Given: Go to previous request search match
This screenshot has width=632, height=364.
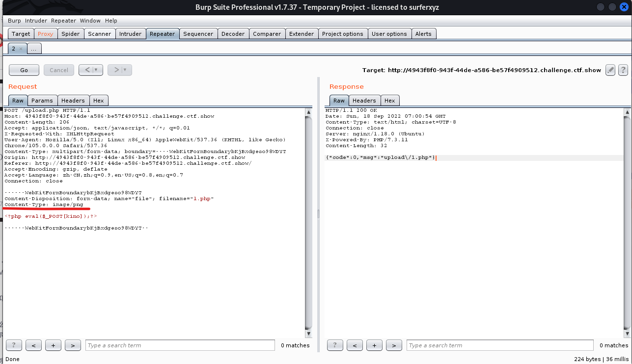Looking at the screenshot, I should point(33,345).
